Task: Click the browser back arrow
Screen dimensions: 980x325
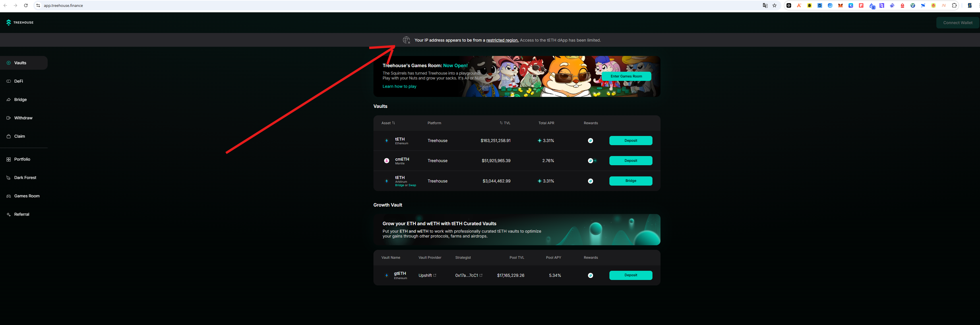Action: tap(5, 6)
